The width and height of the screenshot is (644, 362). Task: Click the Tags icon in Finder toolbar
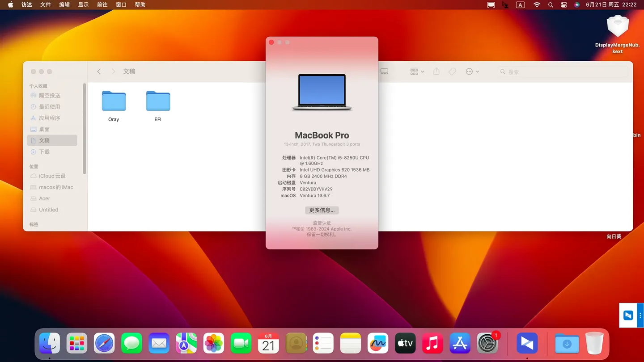[452, 71]
